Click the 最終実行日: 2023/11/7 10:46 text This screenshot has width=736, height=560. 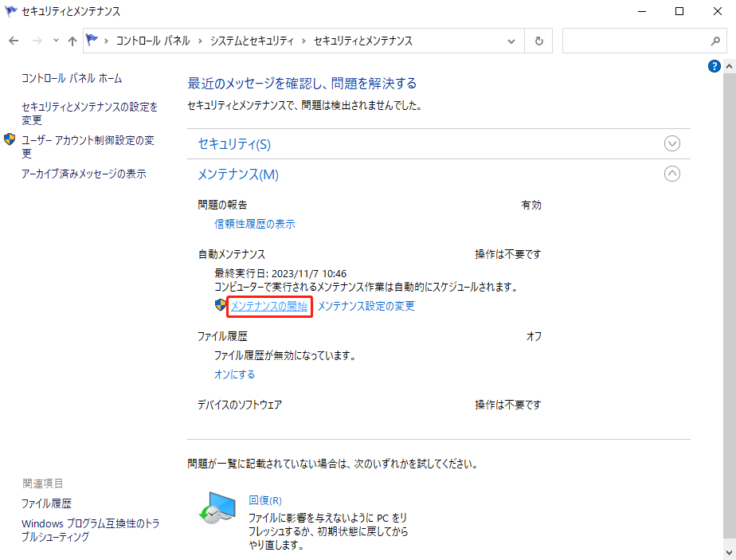[x=280, y=274]
